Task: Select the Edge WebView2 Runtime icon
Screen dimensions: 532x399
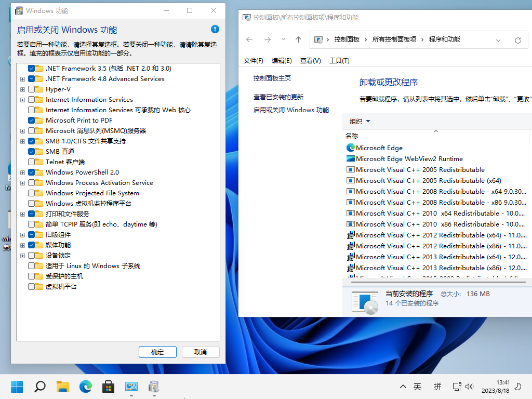Action: tap(350, 159)
